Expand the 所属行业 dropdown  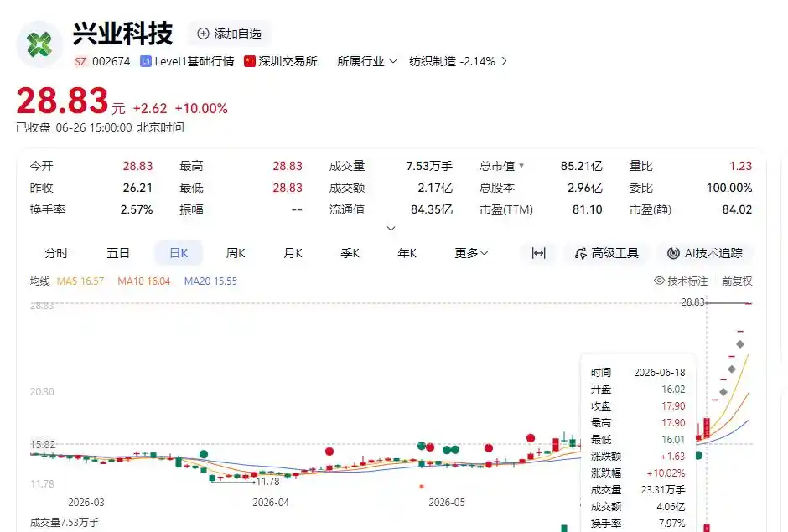pos(367,61)
